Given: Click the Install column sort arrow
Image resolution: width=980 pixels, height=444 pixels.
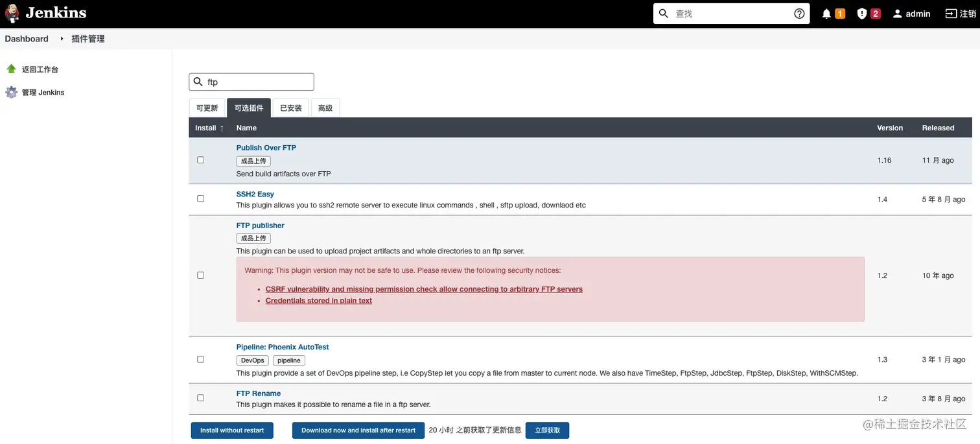Looking at the screenshot, I should (222, 128).
